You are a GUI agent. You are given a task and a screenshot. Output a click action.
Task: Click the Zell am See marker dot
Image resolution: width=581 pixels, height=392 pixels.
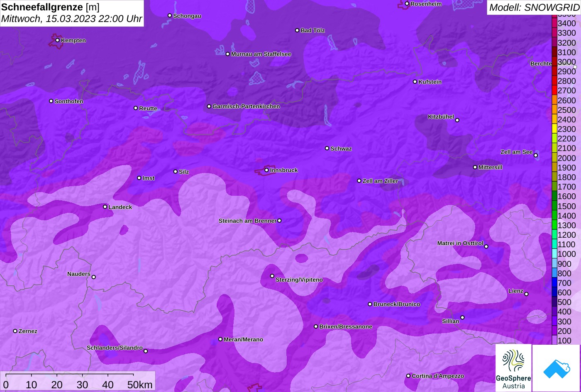pos(536,156)
